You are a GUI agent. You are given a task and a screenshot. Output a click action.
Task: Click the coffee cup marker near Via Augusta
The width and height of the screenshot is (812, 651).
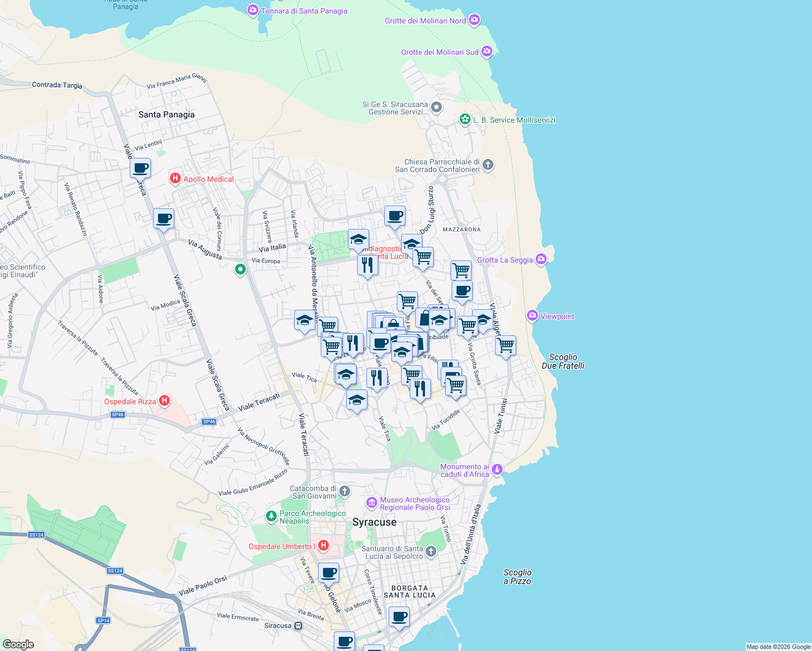click(x=163, y=219)
